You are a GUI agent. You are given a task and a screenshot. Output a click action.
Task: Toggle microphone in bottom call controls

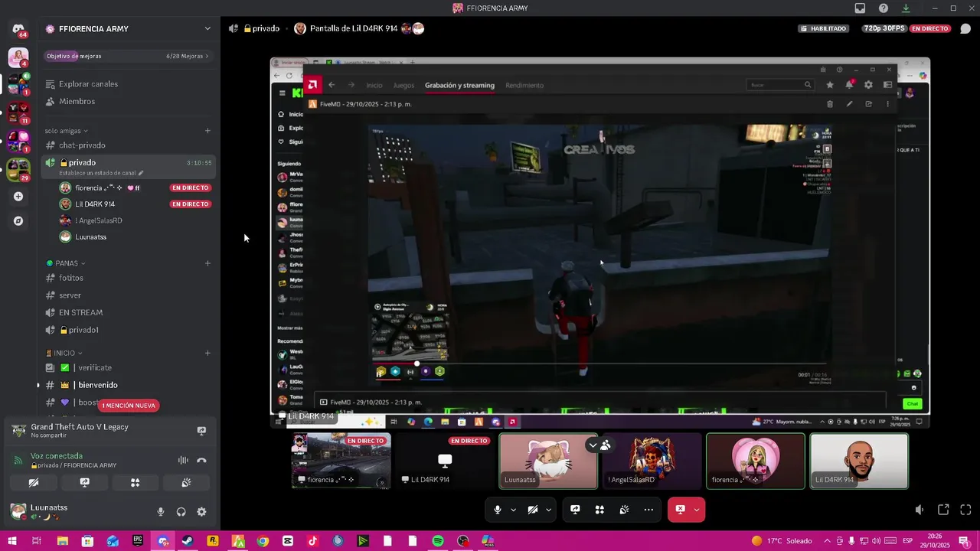(498, 510)
